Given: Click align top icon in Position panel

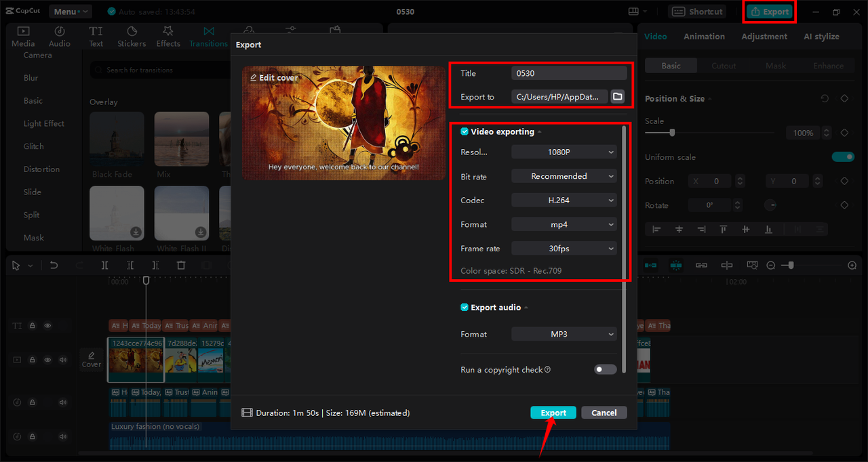Looking at the screenshot, I should pyautogui.click(x=724, y=230).
